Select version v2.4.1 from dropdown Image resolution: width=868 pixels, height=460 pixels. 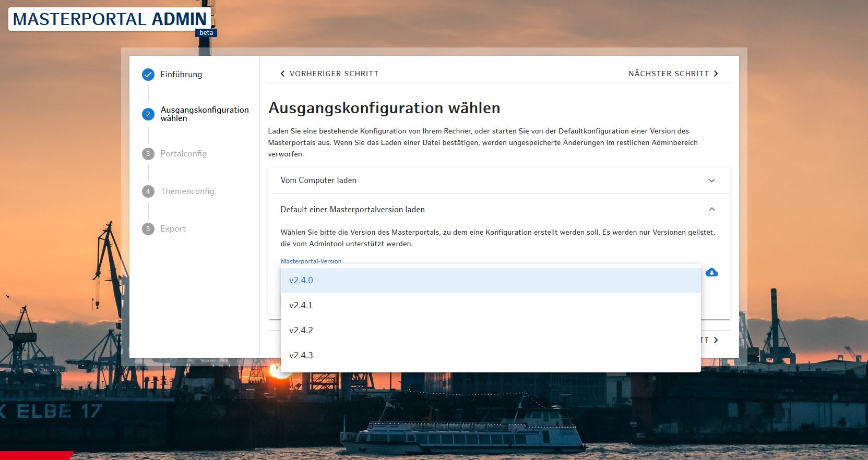pyautogui.click(x=491, y=306)
